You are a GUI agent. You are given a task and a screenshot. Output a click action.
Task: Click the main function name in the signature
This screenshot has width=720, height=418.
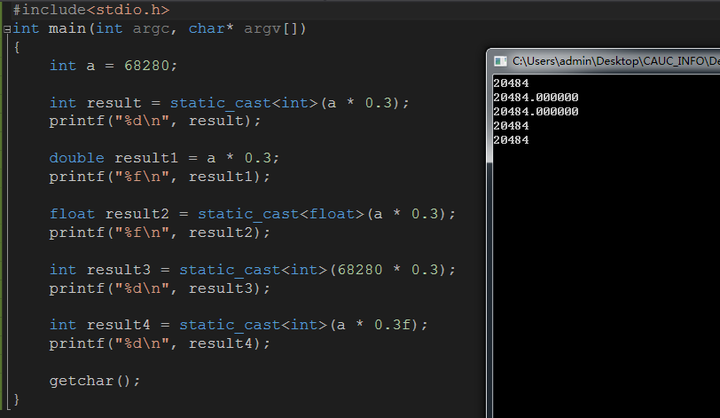[x=67, y=28]
